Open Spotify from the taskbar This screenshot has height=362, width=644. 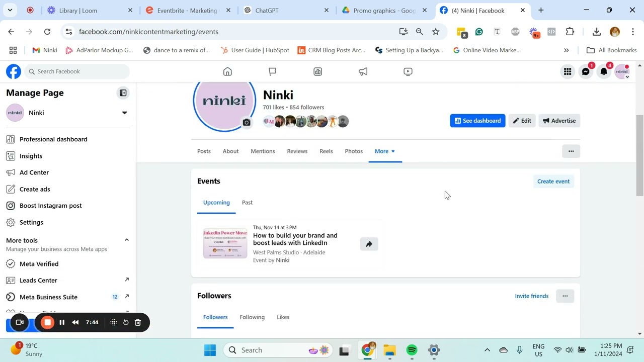412,350
